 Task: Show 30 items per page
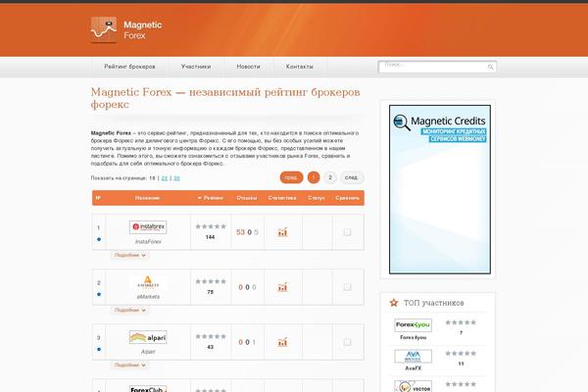[176, 178]
